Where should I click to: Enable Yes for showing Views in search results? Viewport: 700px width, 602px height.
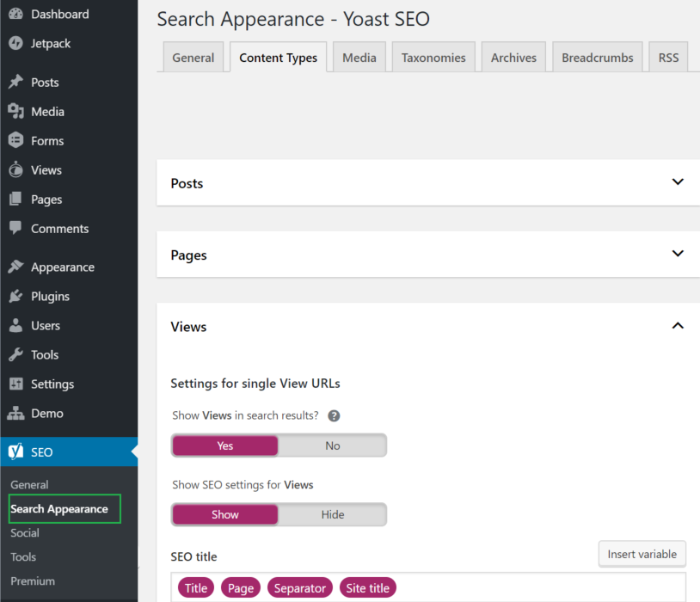[x=224, y=445]
